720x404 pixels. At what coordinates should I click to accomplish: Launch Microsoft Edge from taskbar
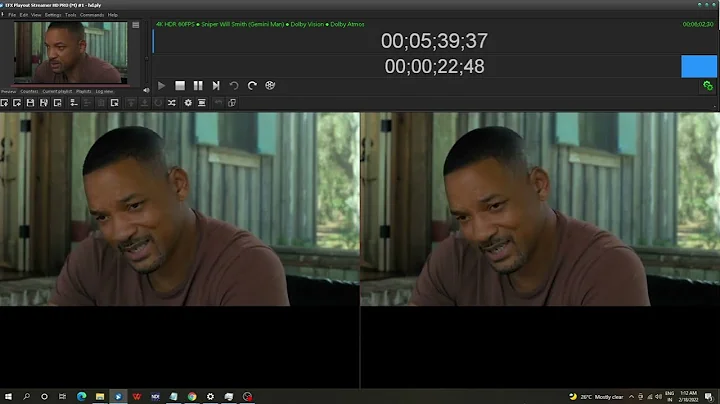pyautogui.click(x=82, y=396)
